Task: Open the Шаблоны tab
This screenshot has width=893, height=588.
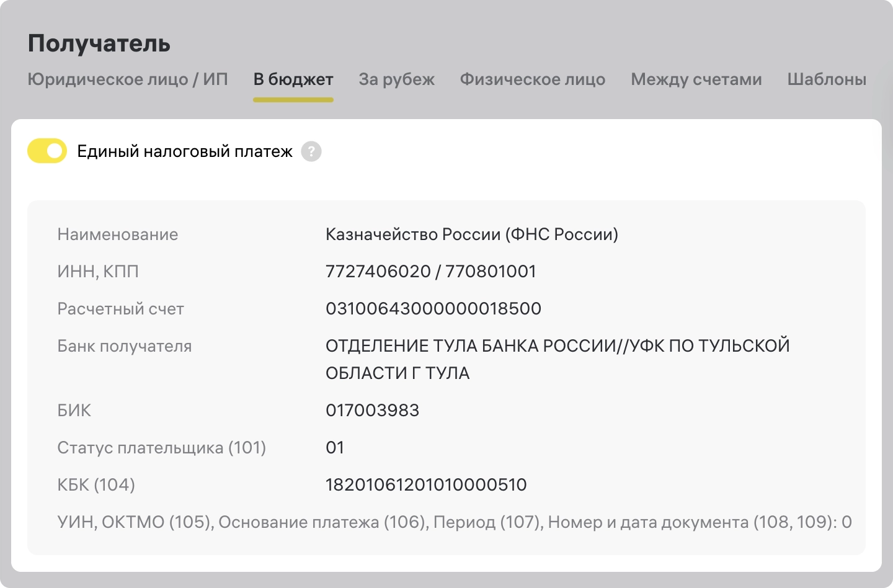Action: tap(826, 79)
